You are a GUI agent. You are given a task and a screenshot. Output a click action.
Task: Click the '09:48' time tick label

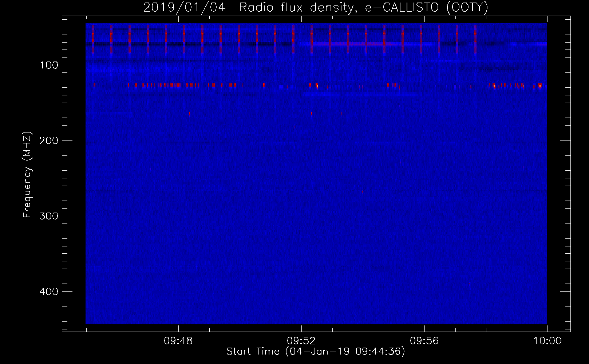[x=178, y=341]
